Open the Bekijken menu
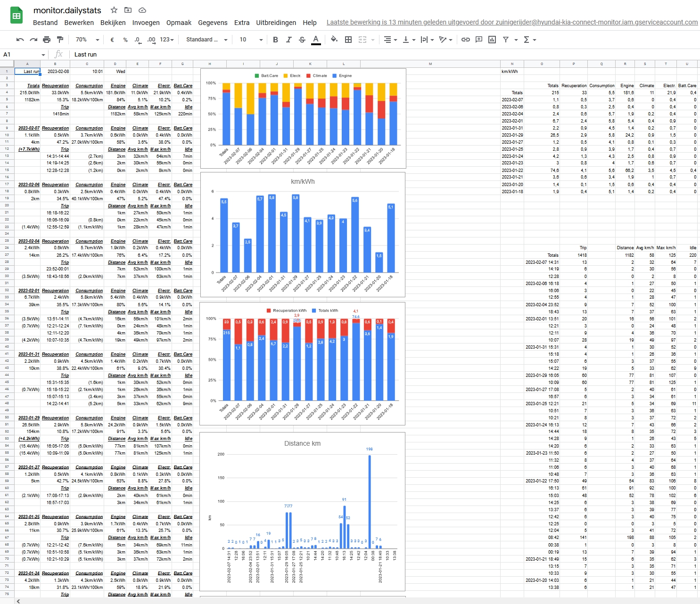This screenshot has width=700, height=604. (113, 23)
